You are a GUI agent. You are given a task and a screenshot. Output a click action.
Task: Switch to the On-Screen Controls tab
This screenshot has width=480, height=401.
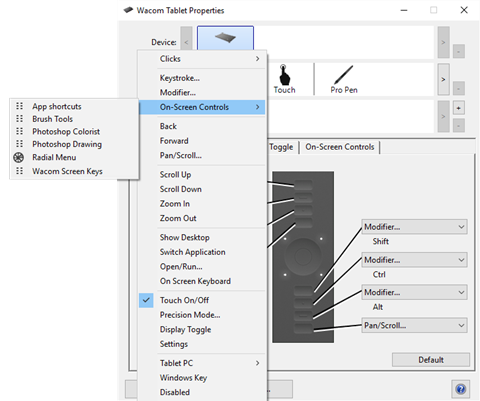tap(340, 147)
